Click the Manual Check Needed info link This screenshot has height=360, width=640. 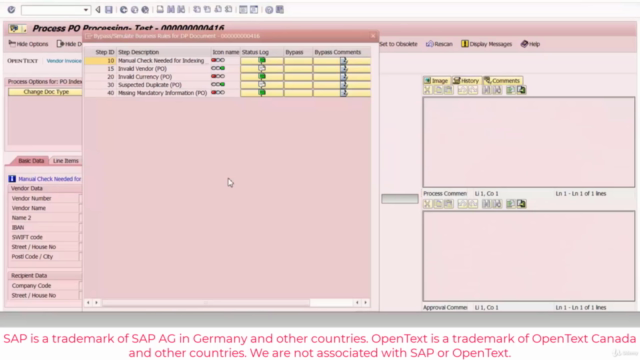[x=49, y=179]
